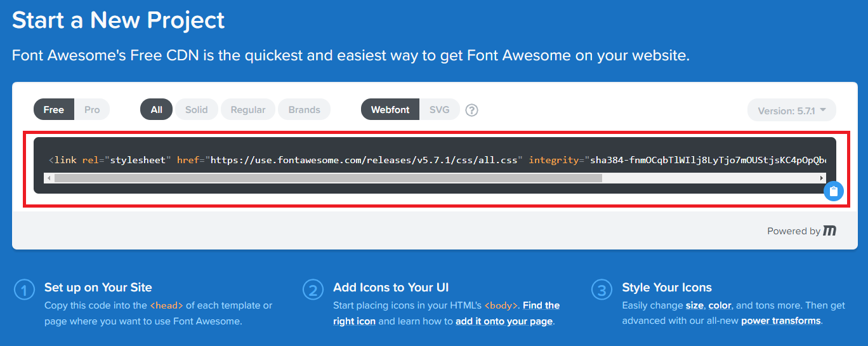The image size is (868, 346).
Task: Choose the Solid style filter
Action: (x=197, y=110)
